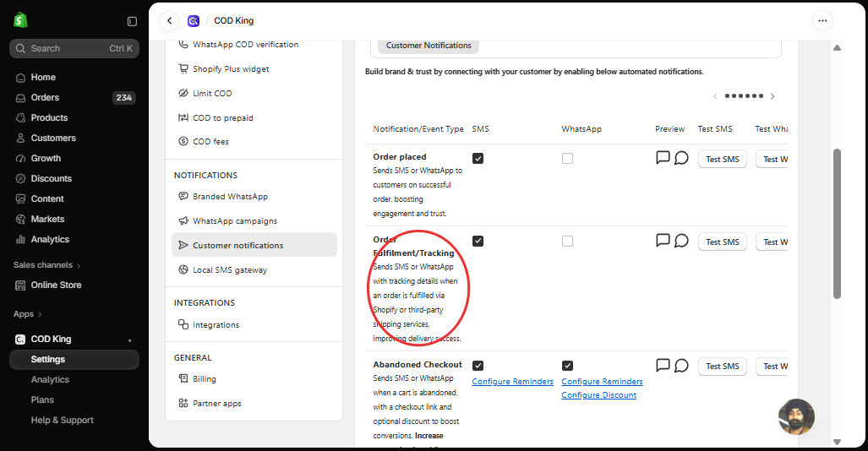
Task: Click Test SMS for Order Fulfilment/Tracking
Action: click(x=723, y=242)
